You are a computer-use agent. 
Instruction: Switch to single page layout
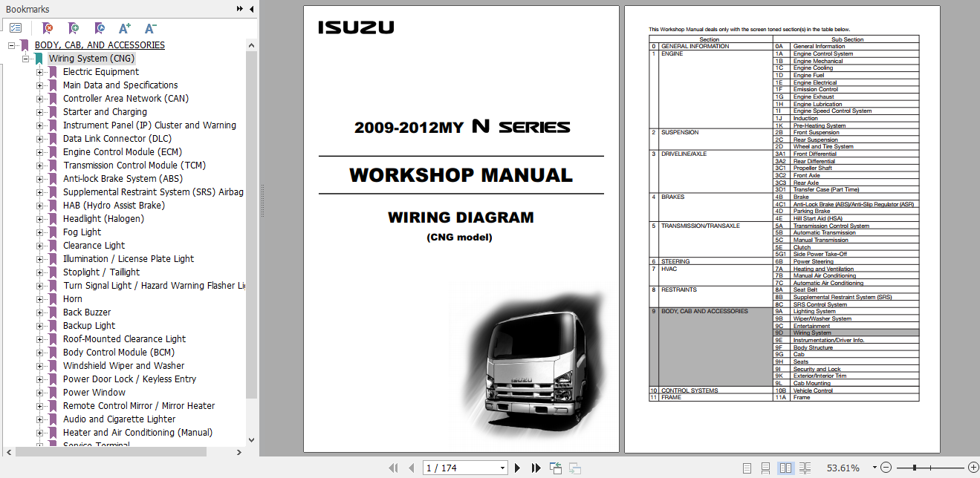[x=747, y=468]
